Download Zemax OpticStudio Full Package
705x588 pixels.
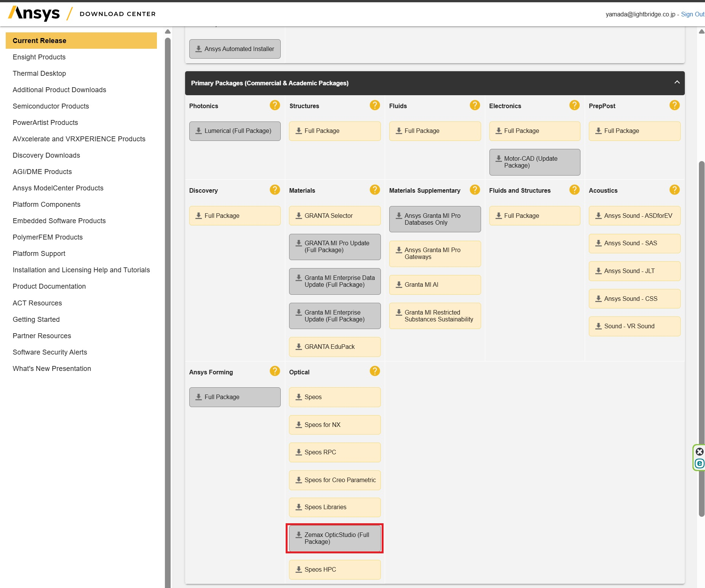pos(334,538)
